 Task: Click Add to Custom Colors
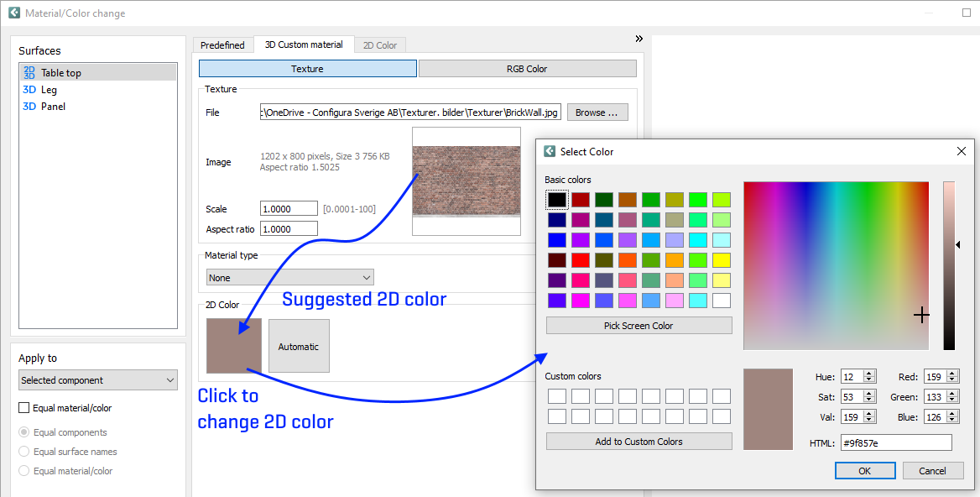639,441
